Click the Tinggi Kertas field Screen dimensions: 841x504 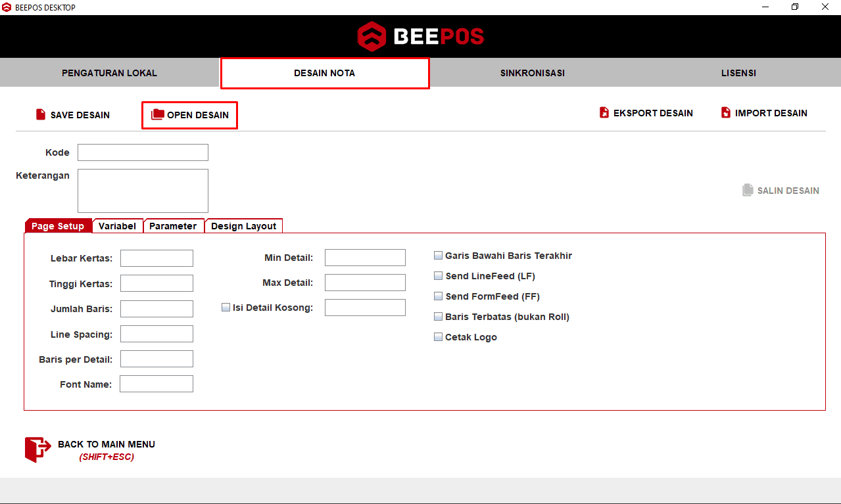pyautogui.click(x=156, y=283)
